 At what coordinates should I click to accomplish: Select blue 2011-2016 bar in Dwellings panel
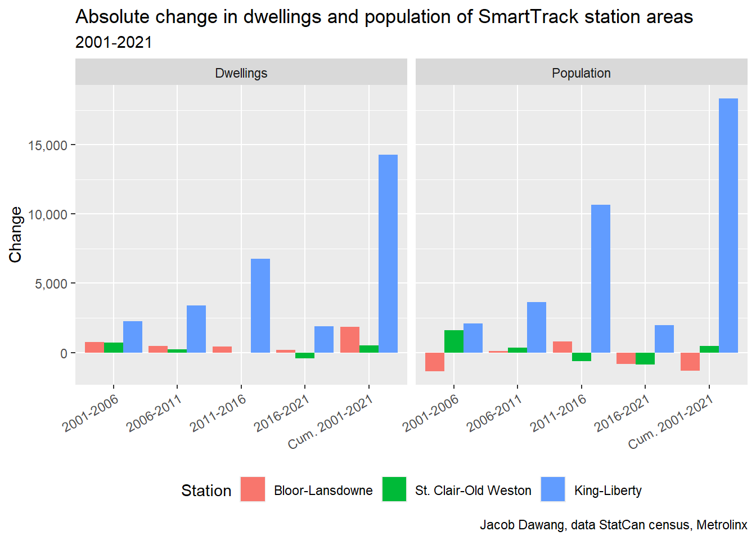[260, 305]
